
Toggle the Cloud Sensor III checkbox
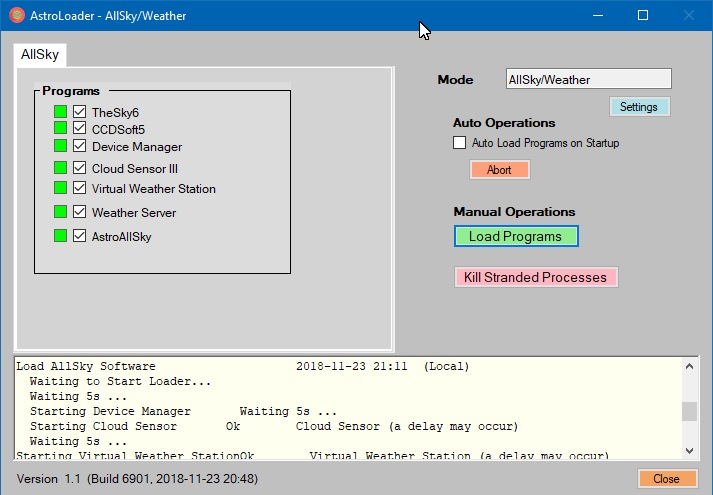click(x=80, y=168)
